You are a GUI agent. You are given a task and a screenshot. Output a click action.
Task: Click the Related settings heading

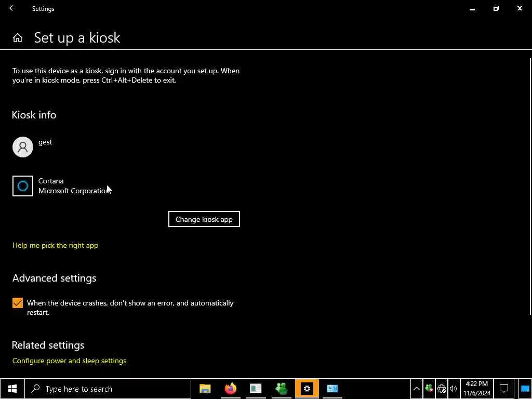(x=48, y=345)
